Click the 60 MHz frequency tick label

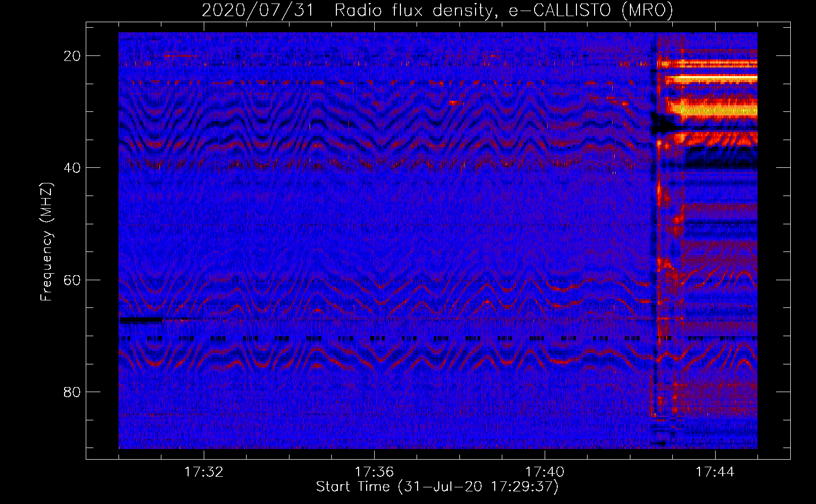pos(73,280)
